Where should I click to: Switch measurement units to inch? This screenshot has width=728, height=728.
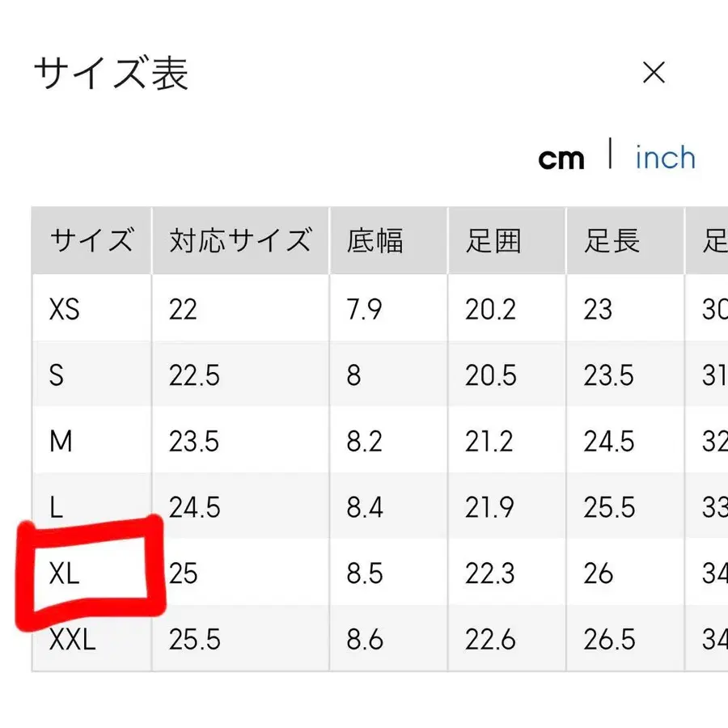[665, 158]
